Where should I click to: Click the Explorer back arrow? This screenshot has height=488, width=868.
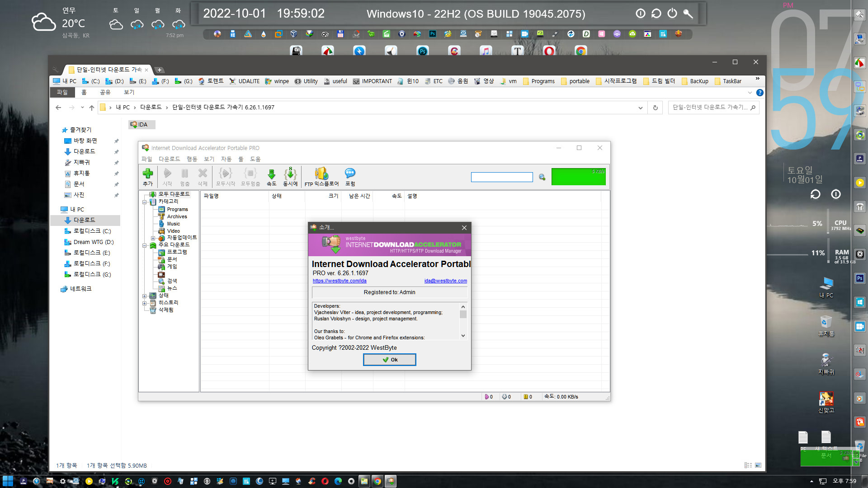(58, 108)
